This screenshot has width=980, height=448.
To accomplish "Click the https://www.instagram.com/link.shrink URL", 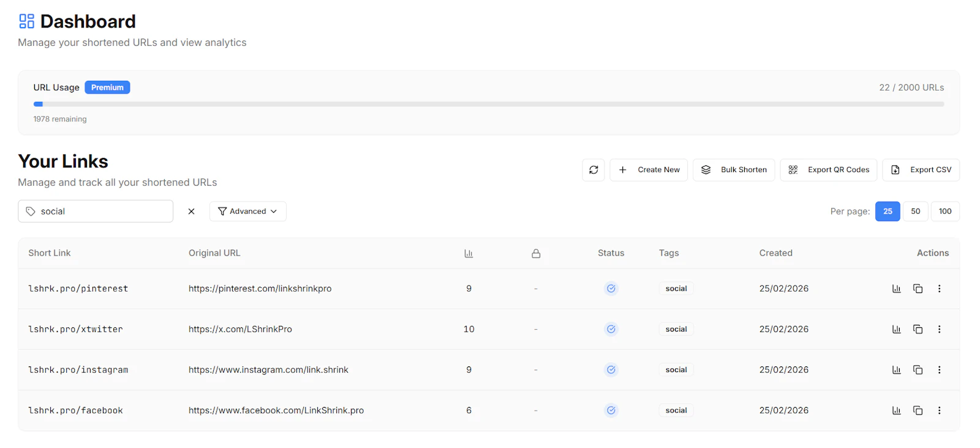I will coord(268,370).
